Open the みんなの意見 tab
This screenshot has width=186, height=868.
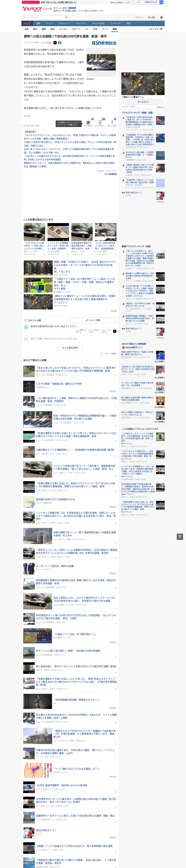[98, 24]
